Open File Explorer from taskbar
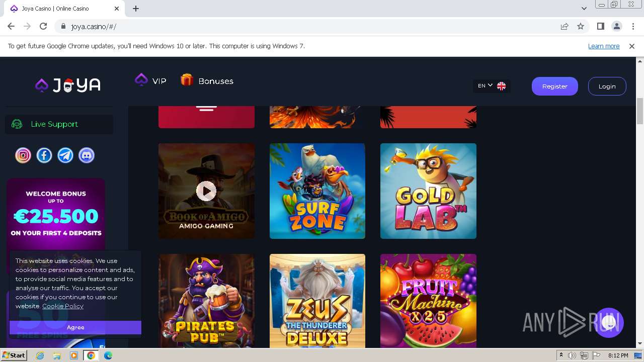This screenshot has height=362, width=644. tap(57, 355)
